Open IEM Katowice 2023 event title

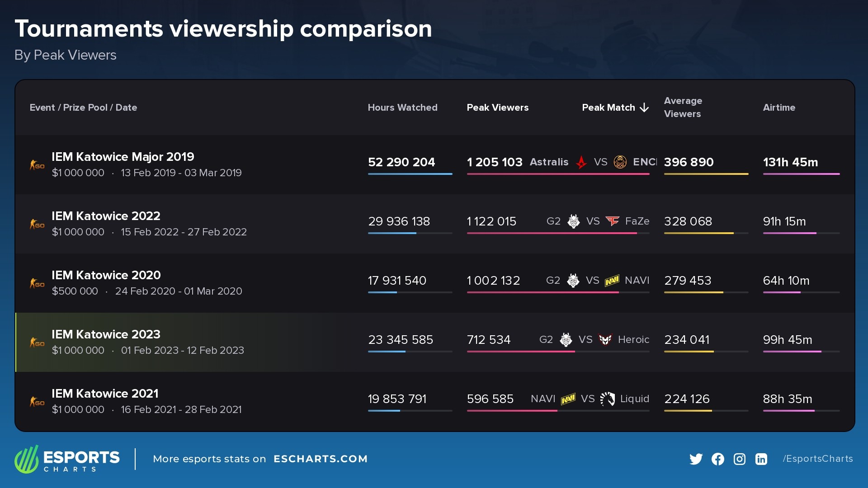(106, 334)
